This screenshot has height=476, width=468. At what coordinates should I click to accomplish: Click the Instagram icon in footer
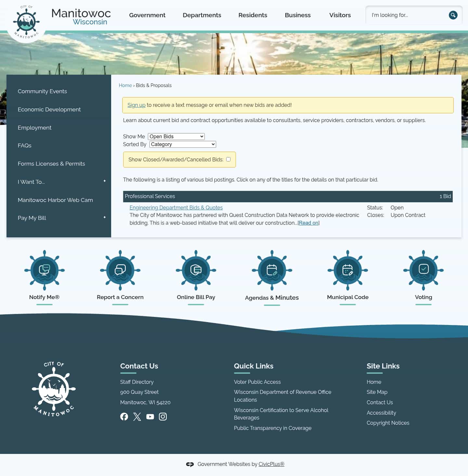click(x=163, y=417)
